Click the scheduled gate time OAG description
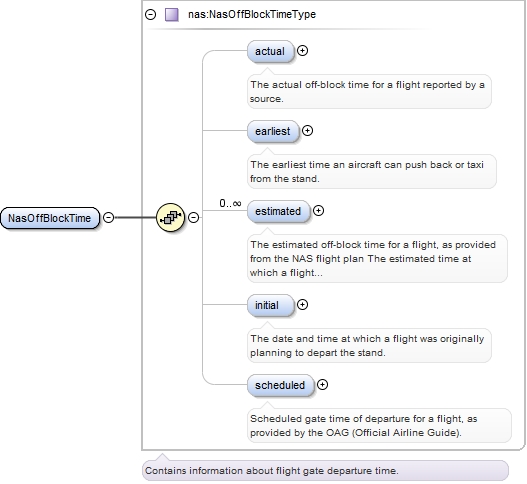527x484 pixels. [379, 426]
